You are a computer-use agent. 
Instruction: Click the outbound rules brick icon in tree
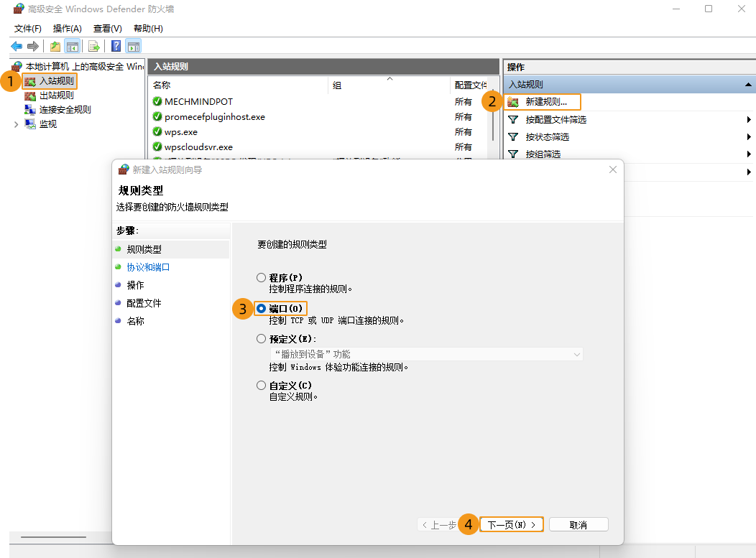click(x=30, y=96)
